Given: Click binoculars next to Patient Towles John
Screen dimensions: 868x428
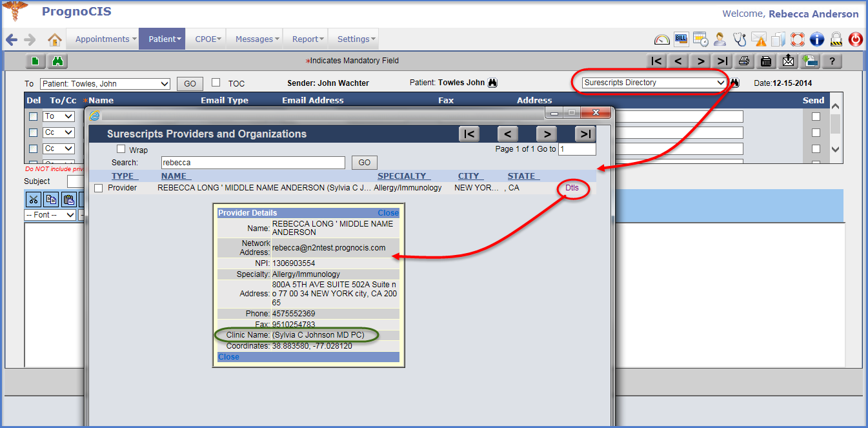Looking at the screenshot, I should point(492,83).
